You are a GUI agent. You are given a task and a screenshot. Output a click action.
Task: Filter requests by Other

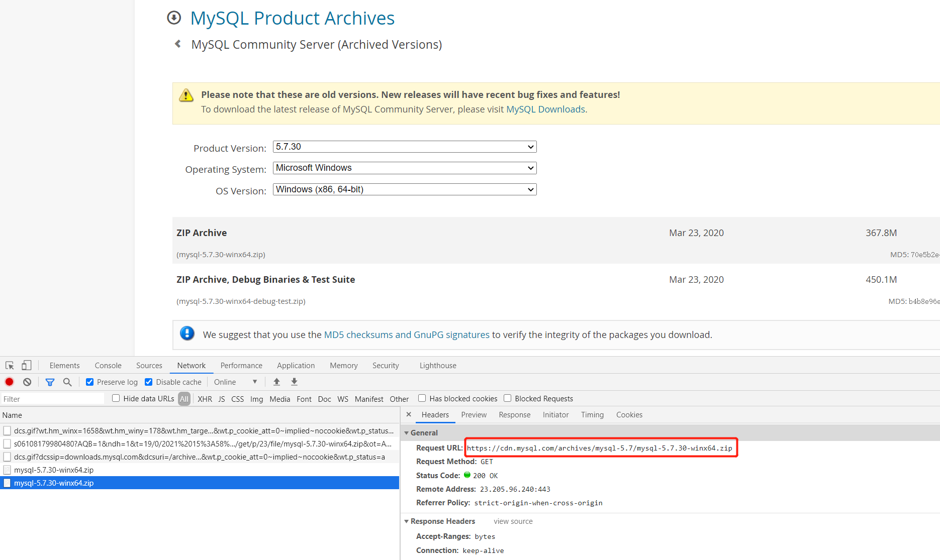point(400,399)
